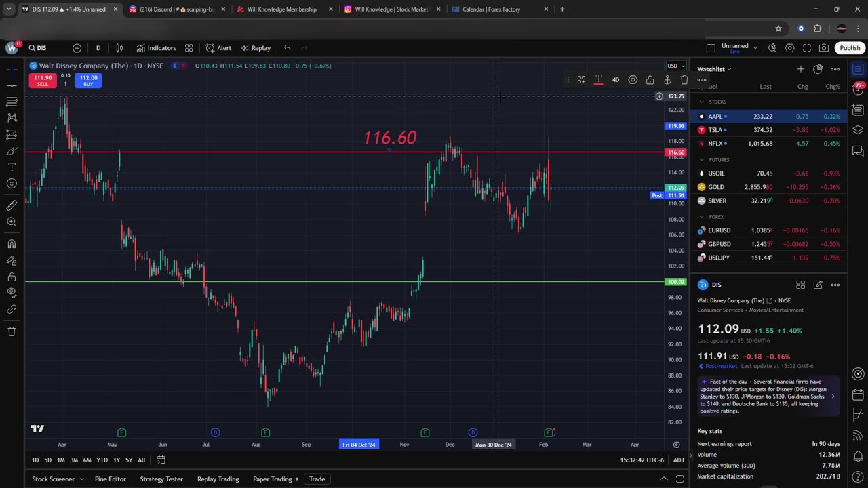Screen dimensions: 868x488
Task: Toggle magnet mode in left toolbar
Action: pyautogui.click(x=12, y=244)
